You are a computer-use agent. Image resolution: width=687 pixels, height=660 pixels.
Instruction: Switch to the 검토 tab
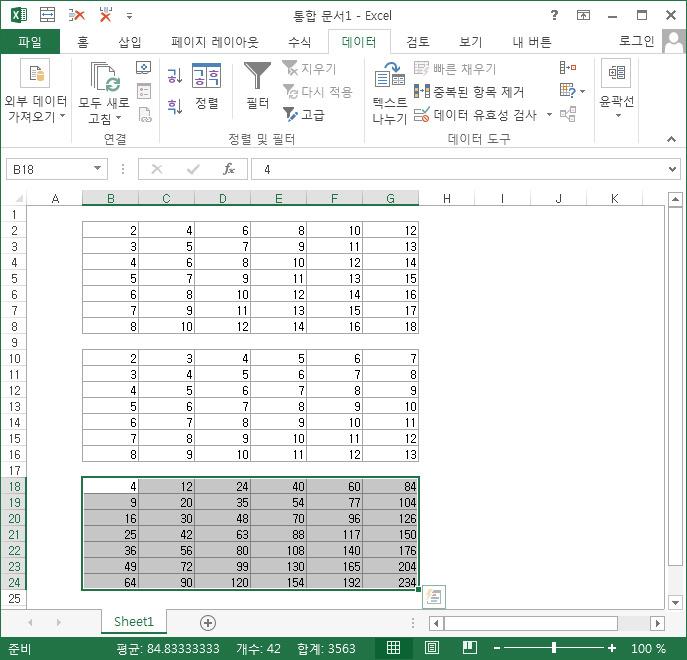point(418,42)
